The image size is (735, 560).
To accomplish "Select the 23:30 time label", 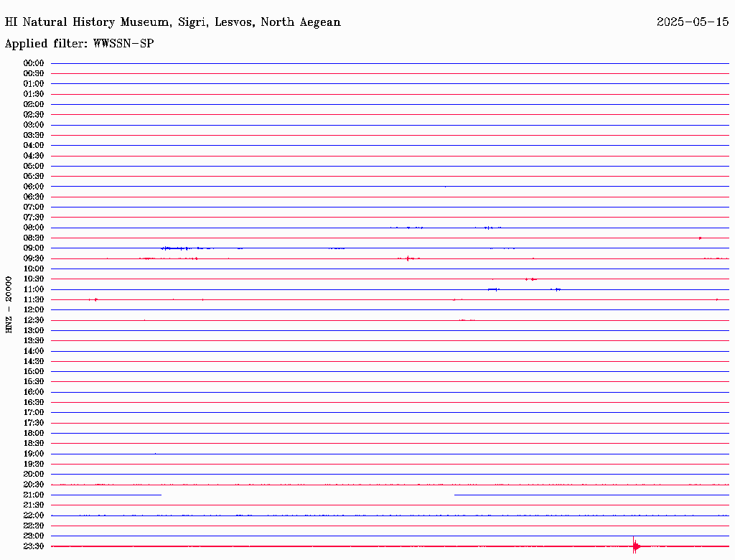I will click(x=33, y=546).
